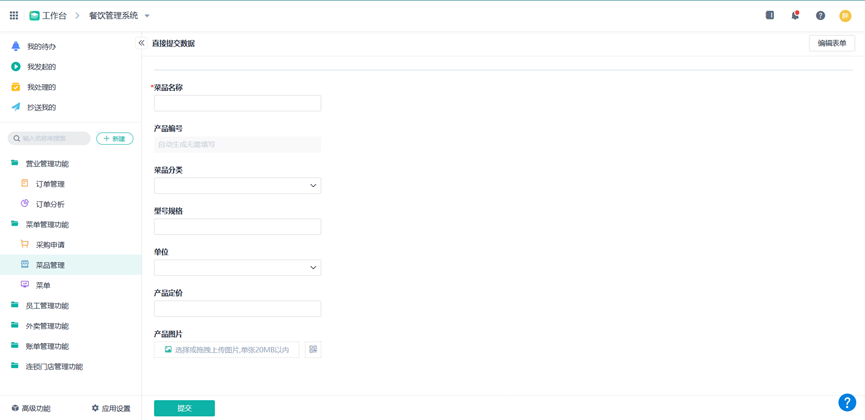Click the 提交 submit button
Viewport: 865px width, 420px height.
[x=184, y=408]
